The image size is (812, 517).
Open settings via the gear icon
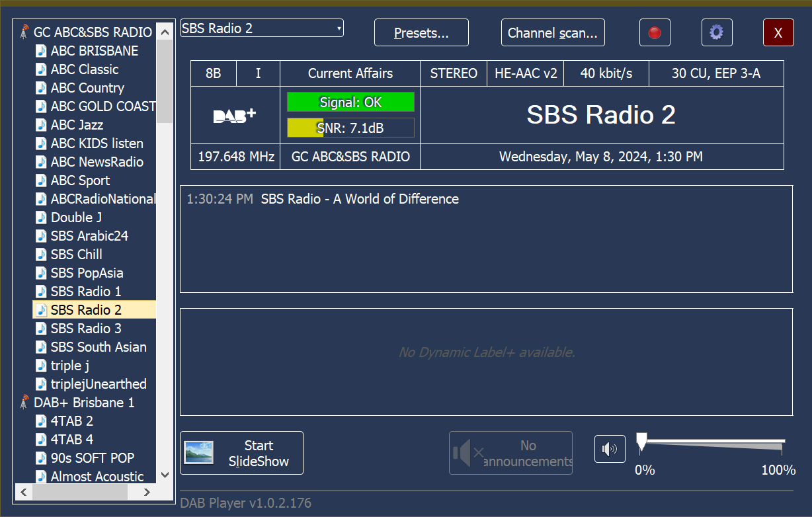pos(716,32)
